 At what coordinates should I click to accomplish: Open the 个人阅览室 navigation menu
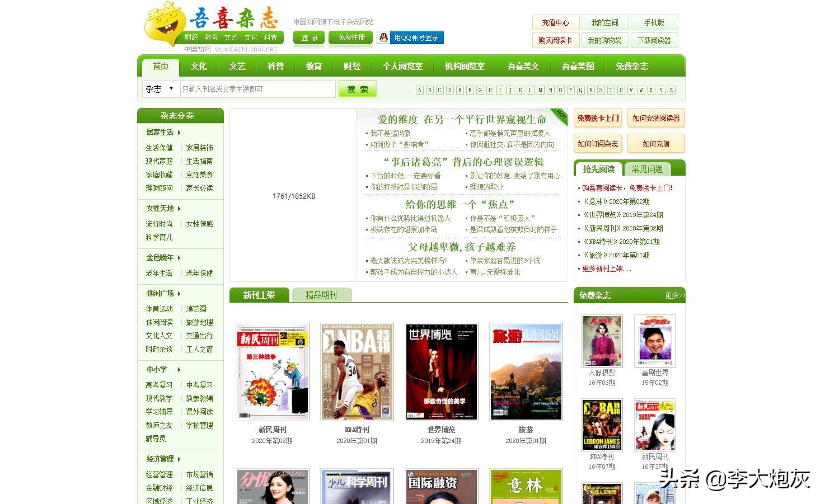(402, 66)
